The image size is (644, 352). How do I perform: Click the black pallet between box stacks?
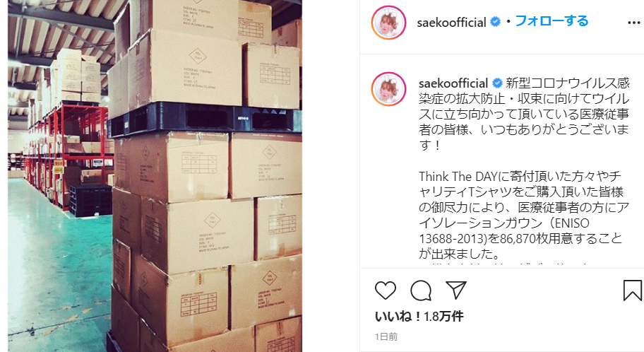tap(205, 119)
